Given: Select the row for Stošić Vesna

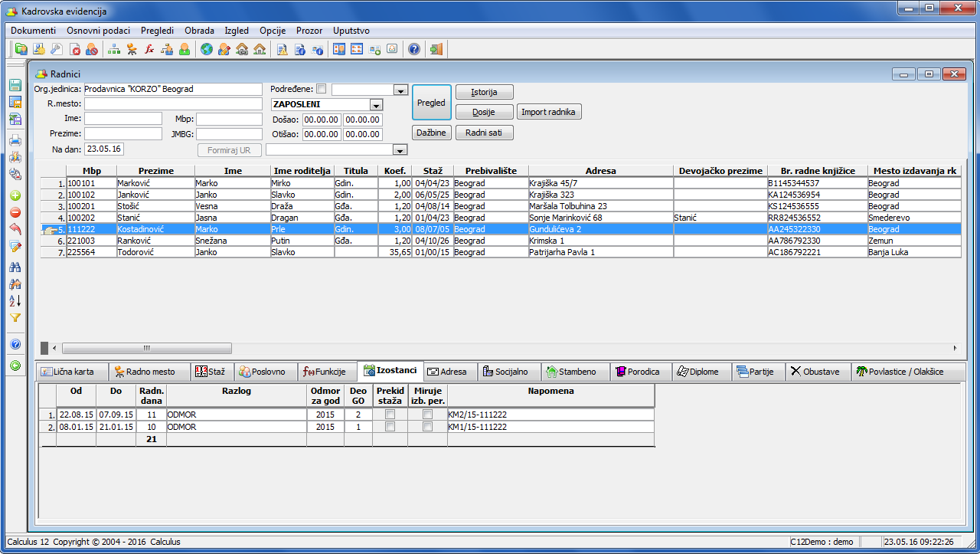Looking at the screenshot, I should coord(501,206).
